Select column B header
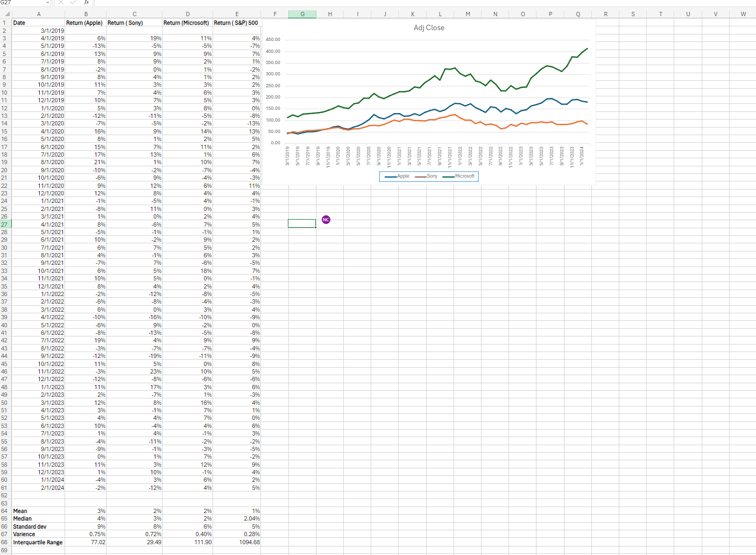The image size is (756, 555). [85, 14]
